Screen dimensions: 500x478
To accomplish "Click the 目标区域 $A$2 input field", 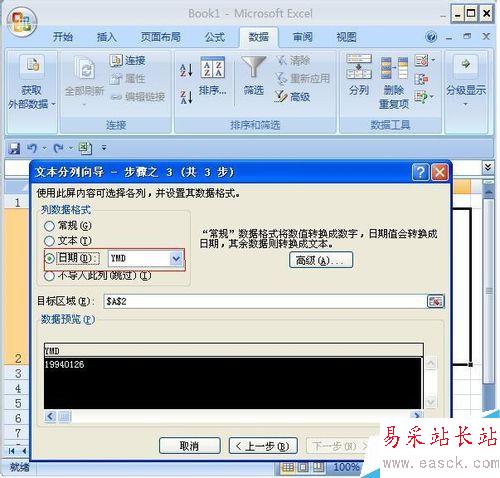I will coord(265,301).
